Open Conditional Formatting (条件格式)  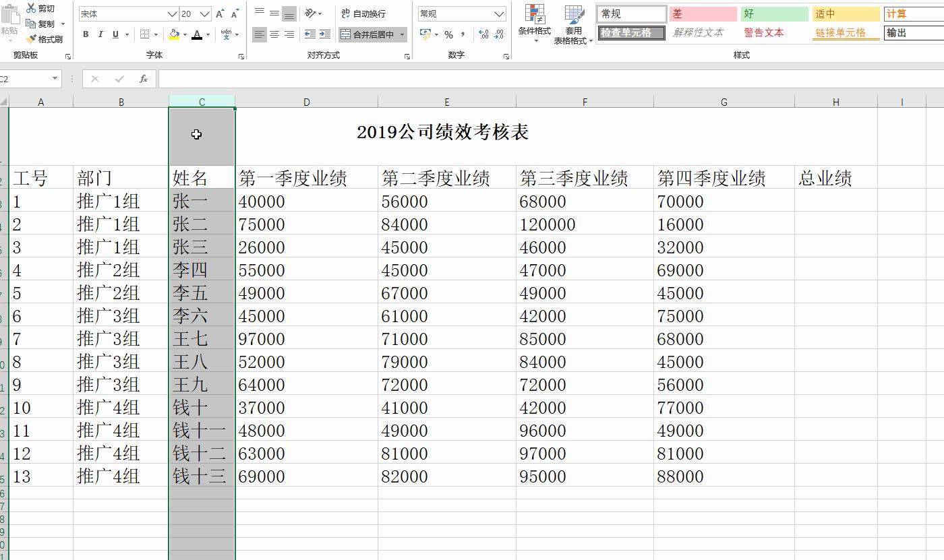(535, 24)
